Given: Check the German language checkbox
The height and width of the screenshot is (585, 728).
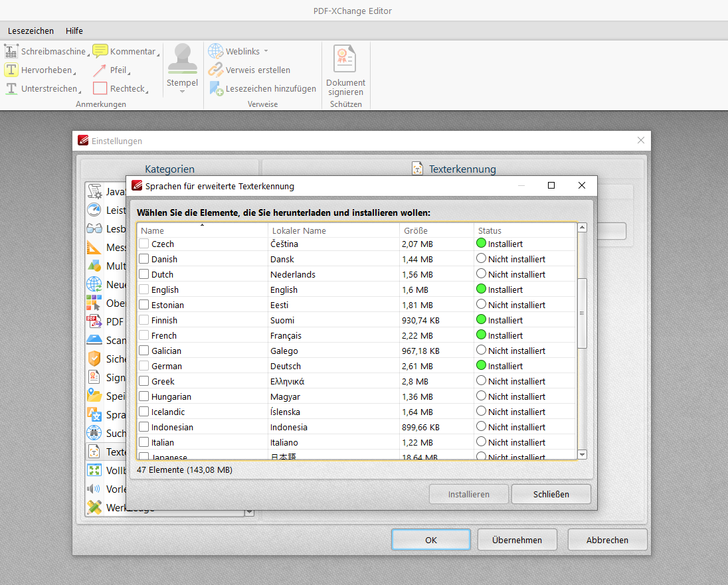Looking at the screenshot, I should click(x=142, y=366).
